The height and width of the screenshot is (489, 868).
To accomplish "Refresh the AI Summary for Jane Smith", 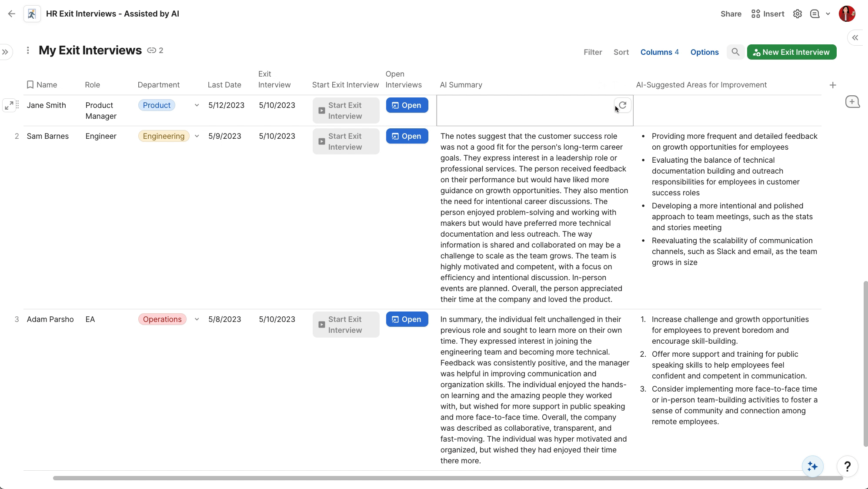I will (623, 105).
